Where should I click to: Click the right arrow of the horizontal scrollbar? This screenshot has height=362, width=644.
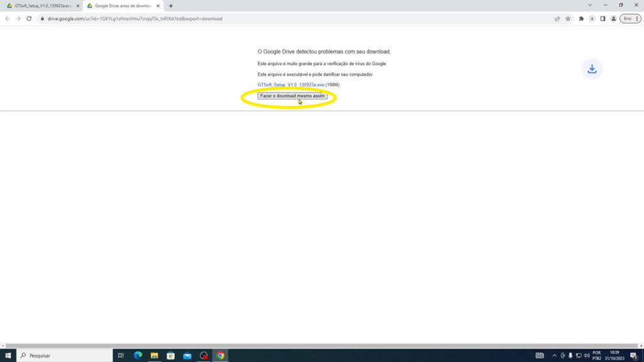pos(641,346)
